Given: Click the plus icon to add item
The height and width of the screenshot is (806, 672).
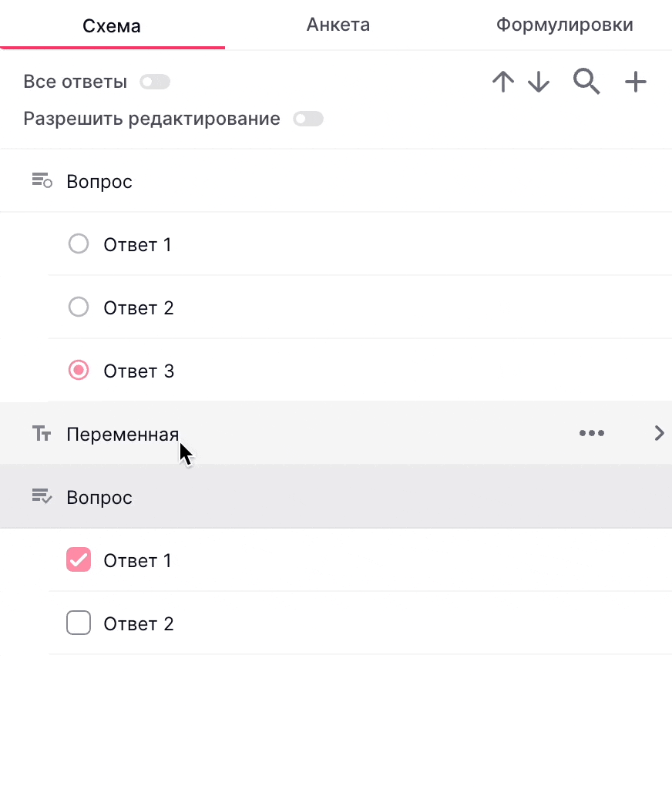Looking at the screenshot, I should (635, 82).
